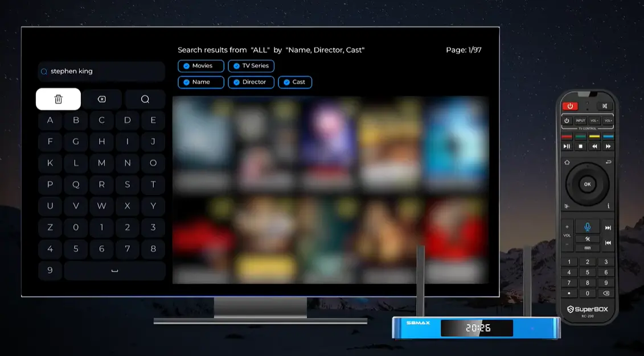644x356 pixels.
Task: Tap the letter K key
Action: tap(50, 163)
